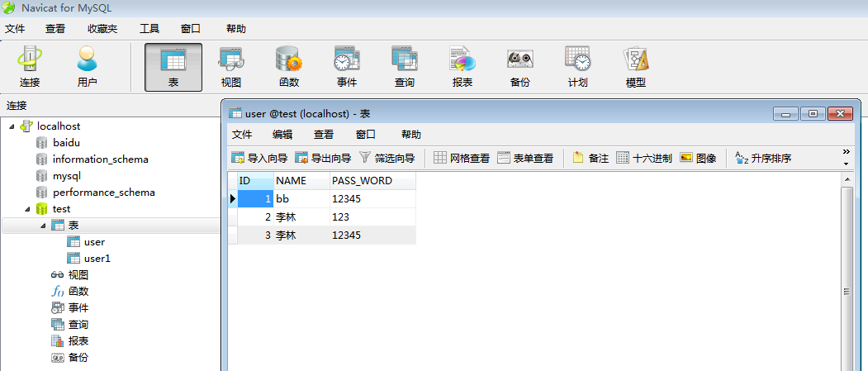Select 报表 node under test database
The height and width of the screenshot is (371, 868).
tap(78, 341)
